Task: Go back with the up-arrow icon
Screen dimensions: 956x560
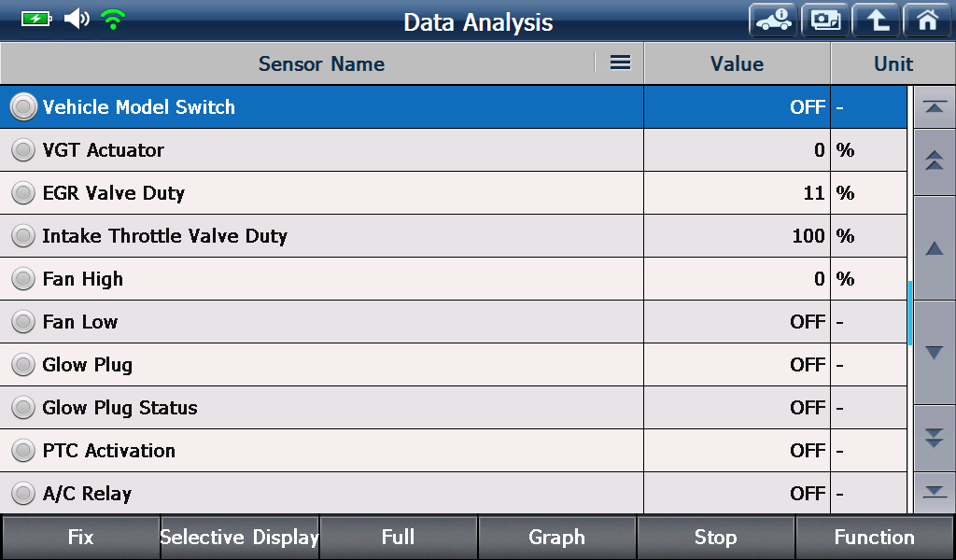Action: (x=876, y=21)
